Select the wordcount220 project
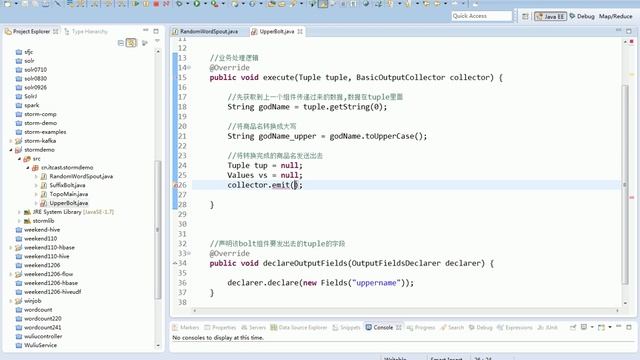The image size is (640, 360). coord(43,318)
